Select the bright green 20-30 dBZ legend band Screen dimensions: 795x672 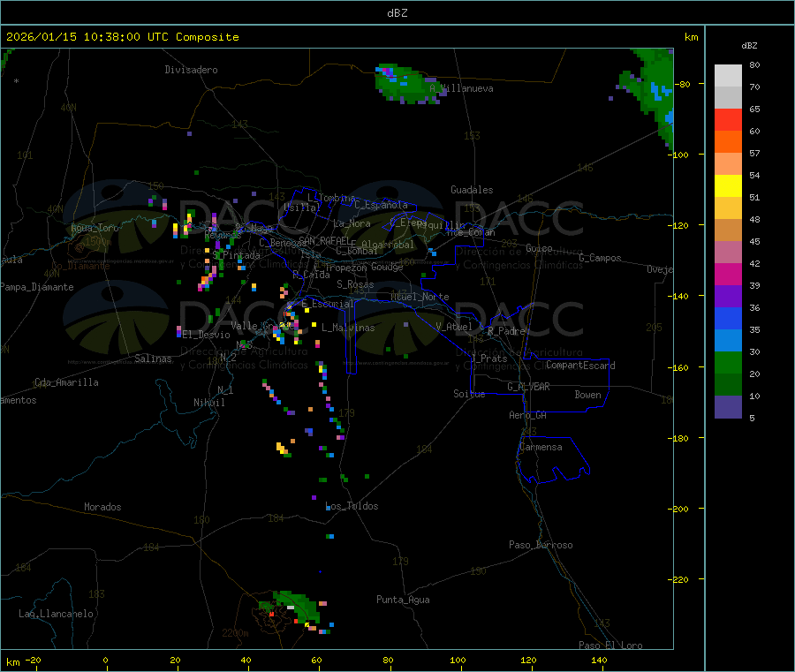tap(728, 362)
